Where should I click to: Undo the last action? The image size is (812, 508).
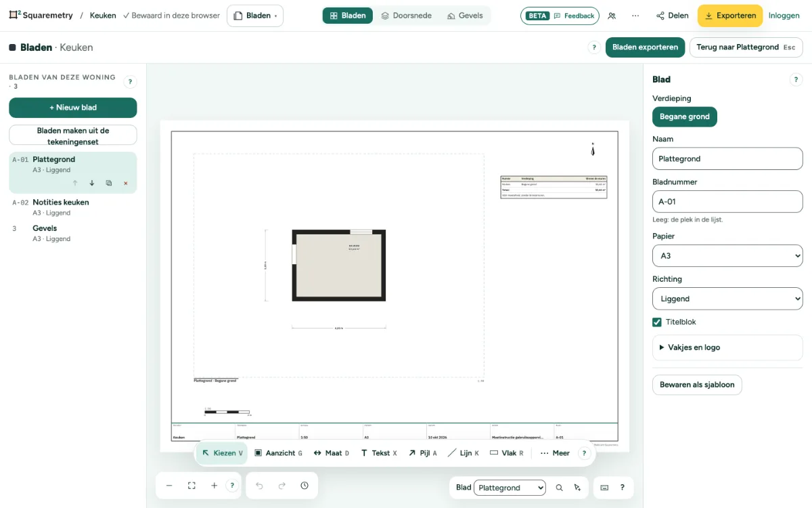pyautogui.click(x=259, y=486)
